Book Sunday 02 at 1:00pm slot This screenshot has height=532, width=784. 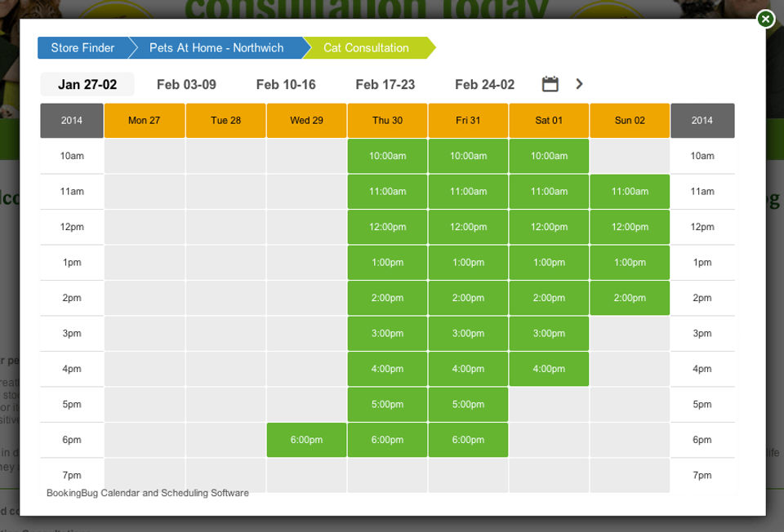630,262
